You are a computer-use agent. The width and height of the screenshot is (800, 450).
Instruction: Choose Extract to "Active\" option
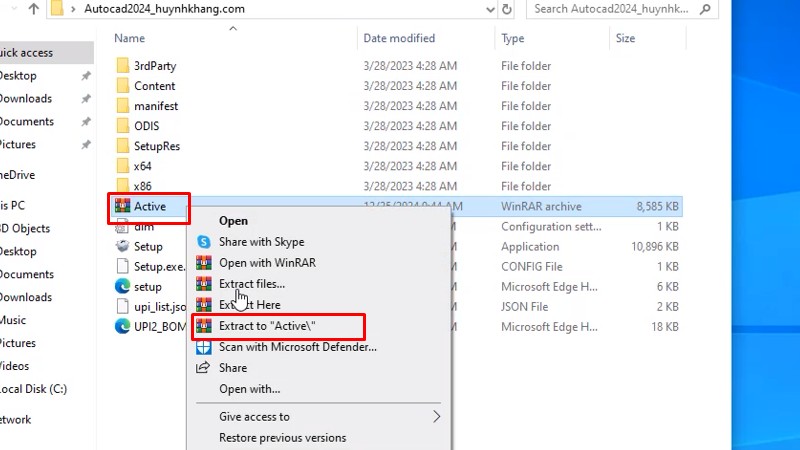click(267, 326)
